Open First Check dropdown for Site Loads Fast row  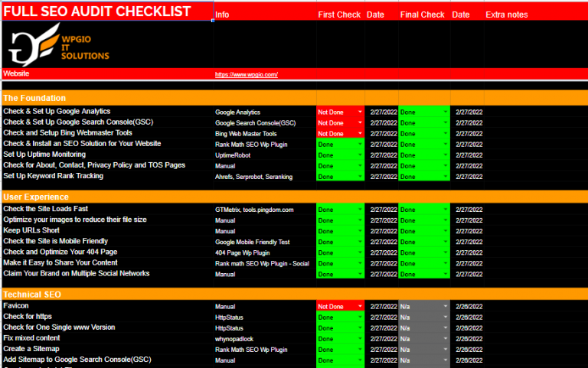(360, 210)
